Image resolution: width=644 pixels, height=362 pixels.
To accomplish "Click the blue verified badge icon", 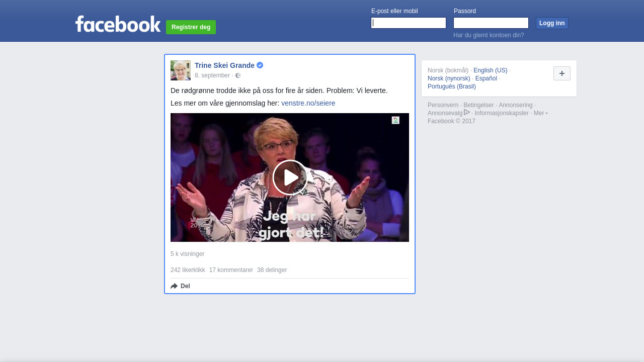I will (260, 65).
